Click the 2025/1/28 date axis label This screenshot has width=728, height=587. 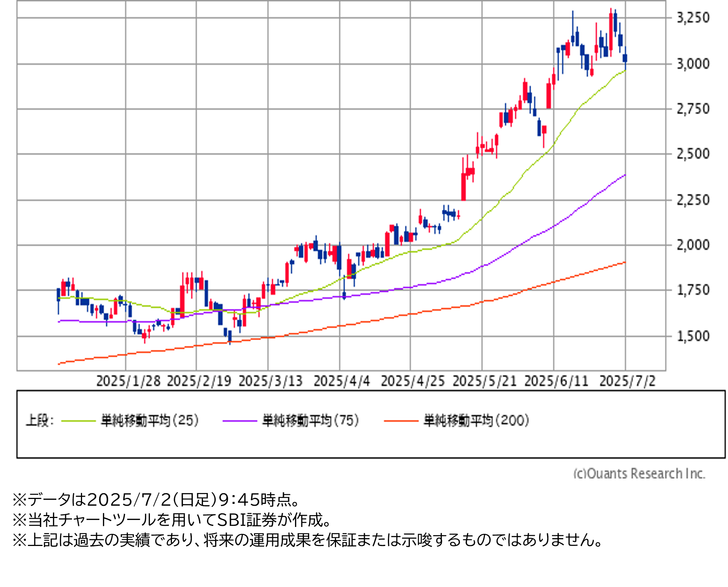pyautogui.click(x=128, y=381)
